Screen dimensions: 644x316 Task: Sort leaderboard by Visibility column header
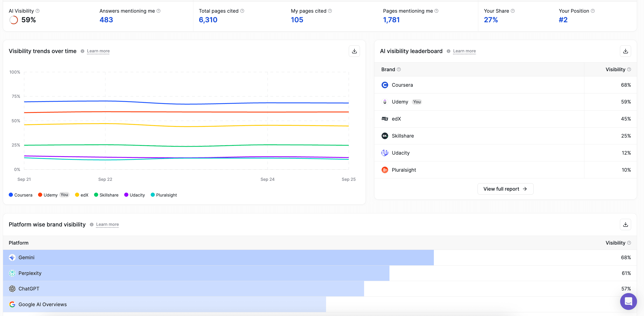[615, 69]
